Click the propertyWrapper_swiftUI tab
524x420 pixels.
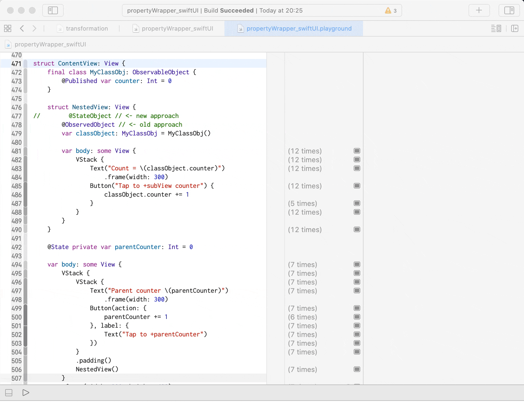tap(177, 29)
